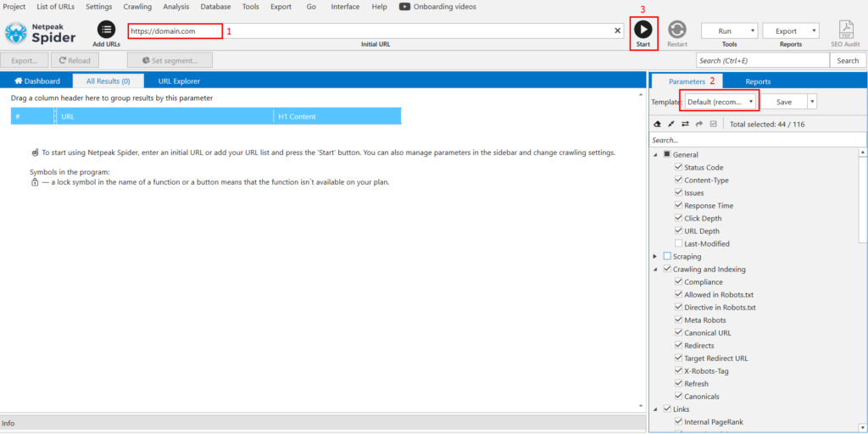Enable the Last-Modified checkbox
Image resolution: width=868 pixels, height=434 pixels.
(x=679, y=243)
